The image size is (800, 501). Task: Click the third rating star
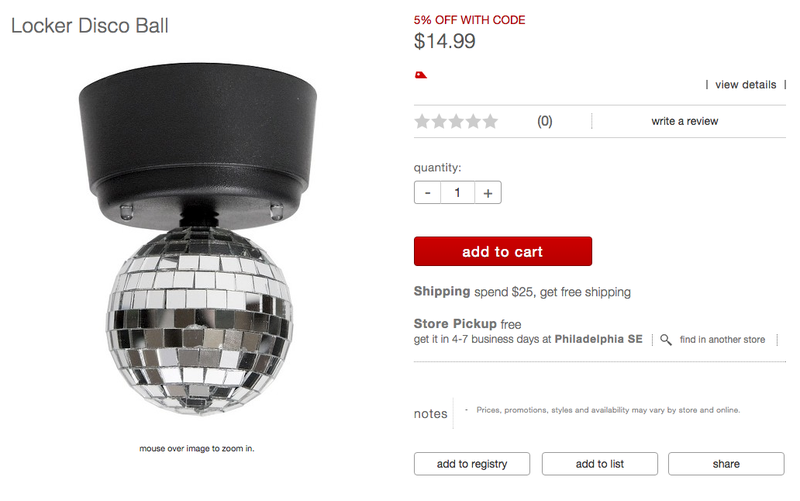(456, 121)
